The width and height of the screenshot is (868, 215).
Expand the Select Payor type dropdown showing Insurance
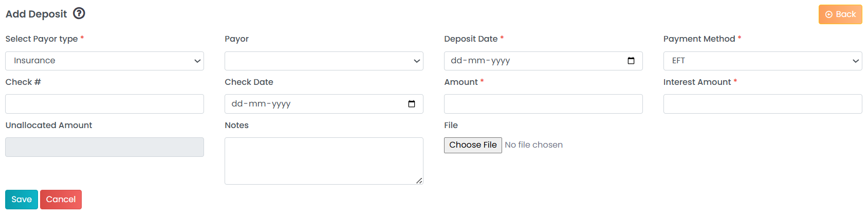(104, 61)
